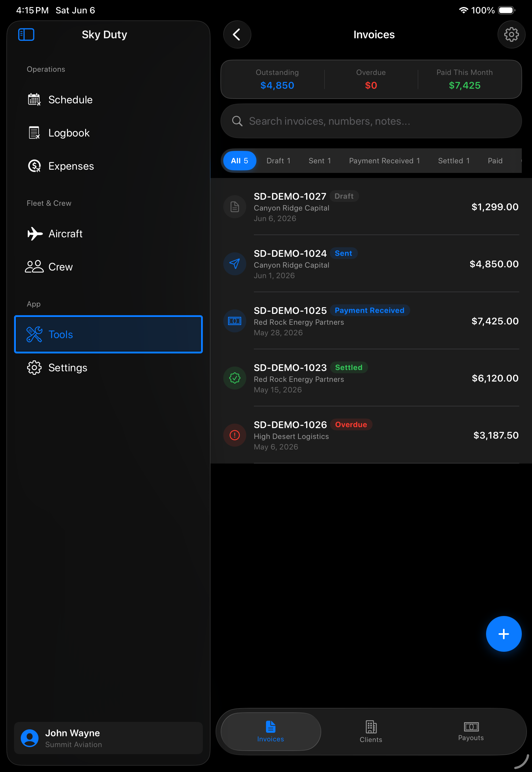This screenshot has height=772, width=532.
Task: Click the $7,425.00 invoice amount
Action: click(495, 321)
